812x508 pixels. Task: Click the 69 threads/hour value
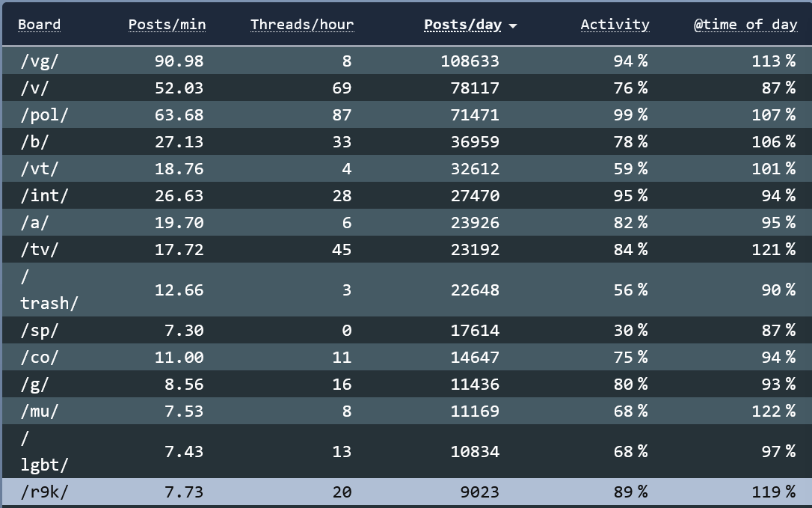click(x=342, y=88)
